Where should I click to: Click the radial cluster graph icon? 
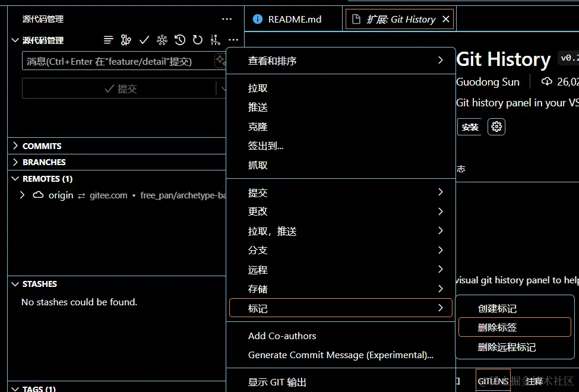click(162, 40)
